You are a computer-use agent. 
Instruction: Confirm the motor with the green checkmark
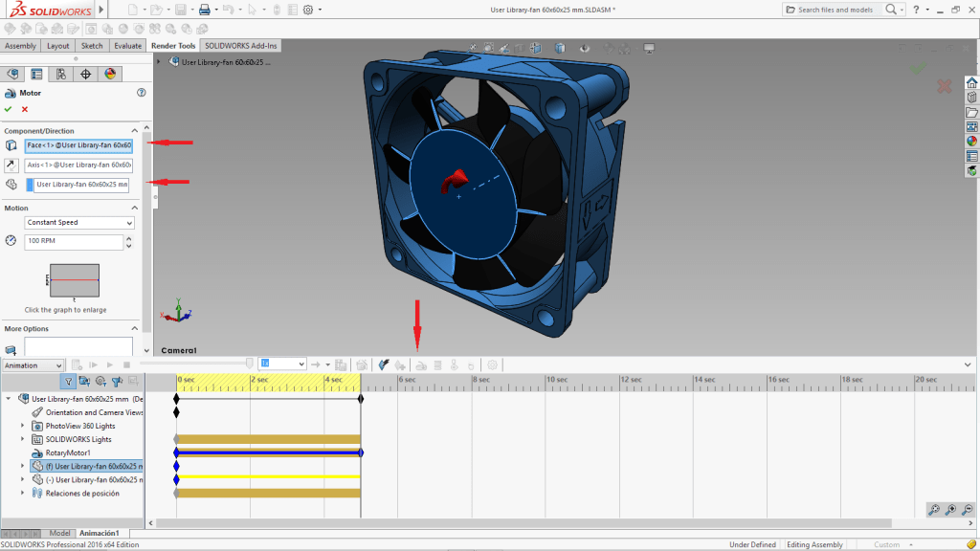[8, 108]
